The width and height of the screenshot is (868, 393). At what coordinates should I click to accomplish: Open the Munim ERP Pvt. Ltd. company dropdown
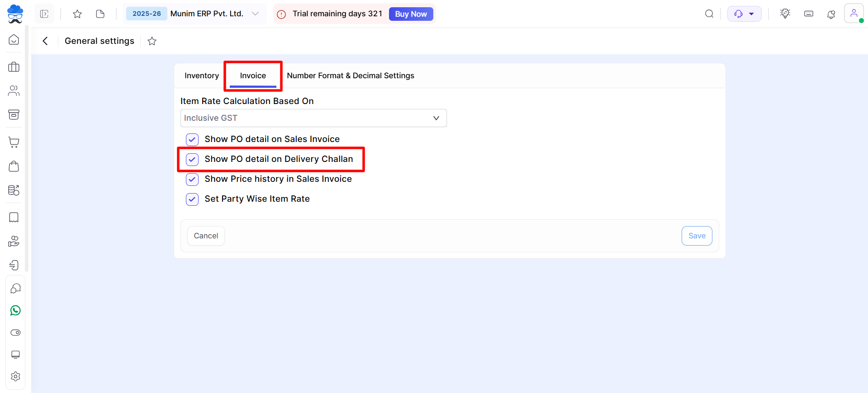tap(255, 14)
